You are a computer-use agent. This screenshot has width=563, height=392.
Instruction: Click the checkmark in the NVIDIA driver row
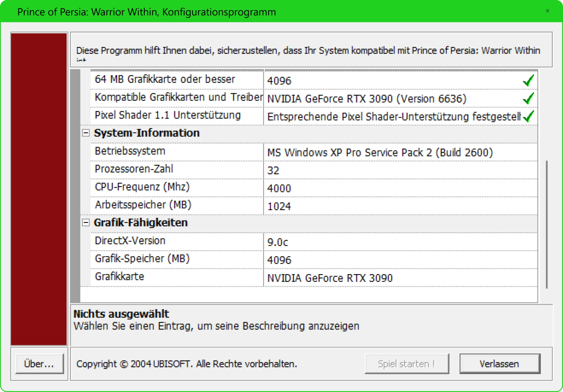(528, 99)
